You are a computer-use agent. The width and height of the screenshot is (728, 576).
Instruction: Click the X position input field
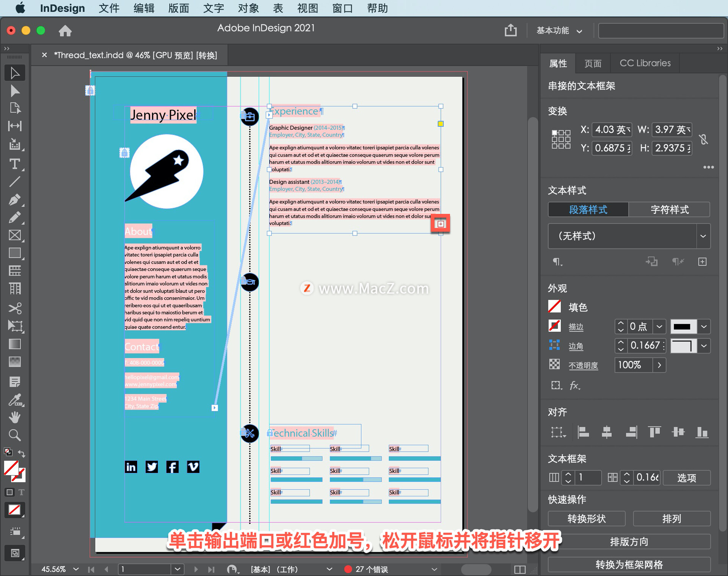[612, 130]
